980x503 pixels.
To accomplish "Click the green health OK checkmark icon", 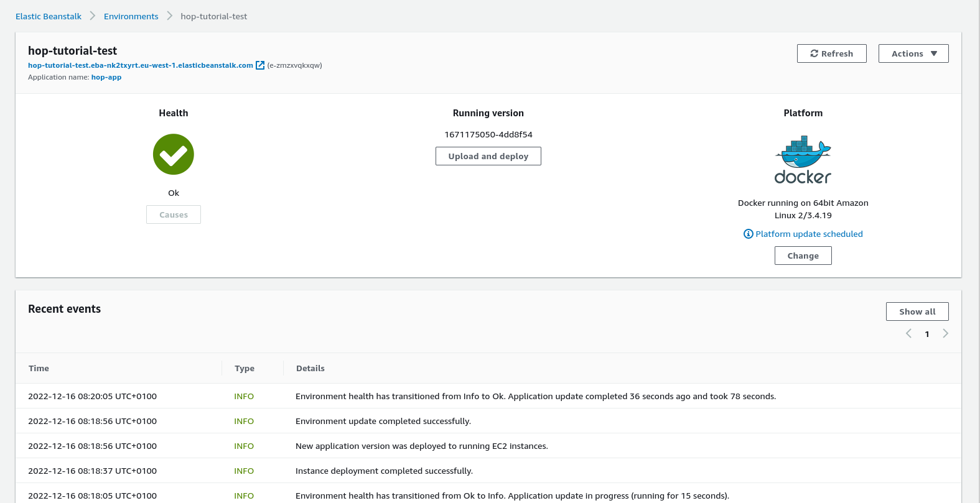I will pos(174,154).
